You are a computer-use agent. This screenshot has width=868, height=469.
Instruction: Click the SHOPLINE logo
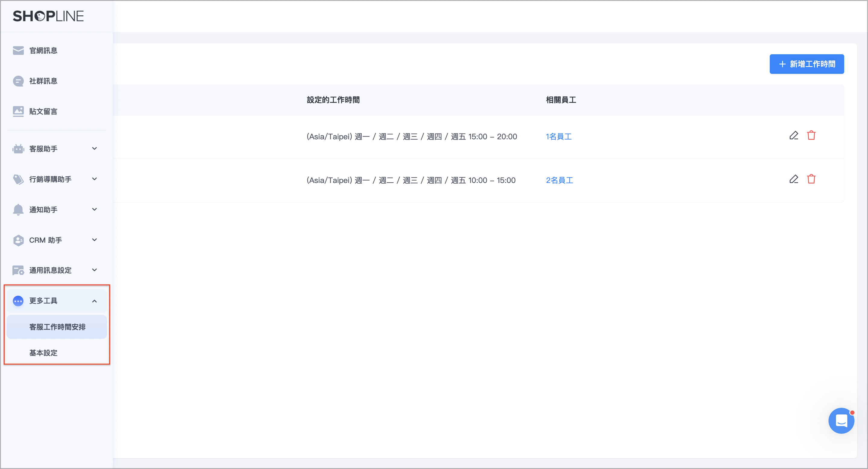click(x=48, y=16)
